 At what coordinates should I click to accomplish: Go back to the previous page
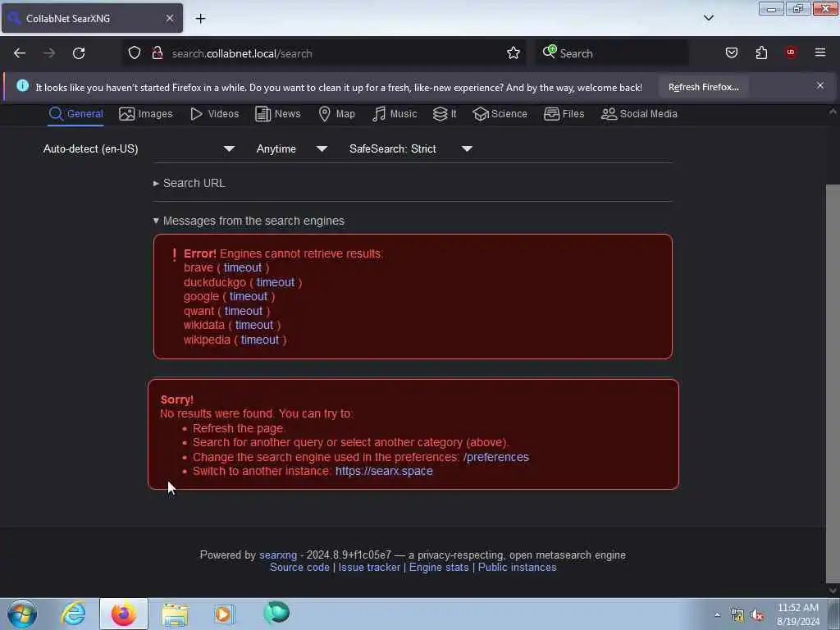20,53
